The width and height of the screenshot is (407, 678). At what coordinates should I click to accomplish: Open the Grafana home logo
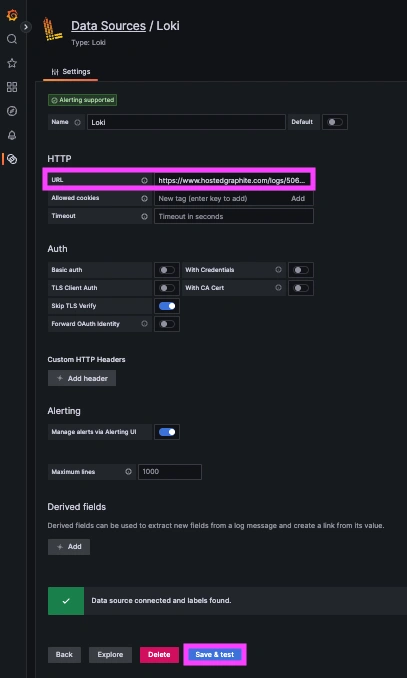12,16
